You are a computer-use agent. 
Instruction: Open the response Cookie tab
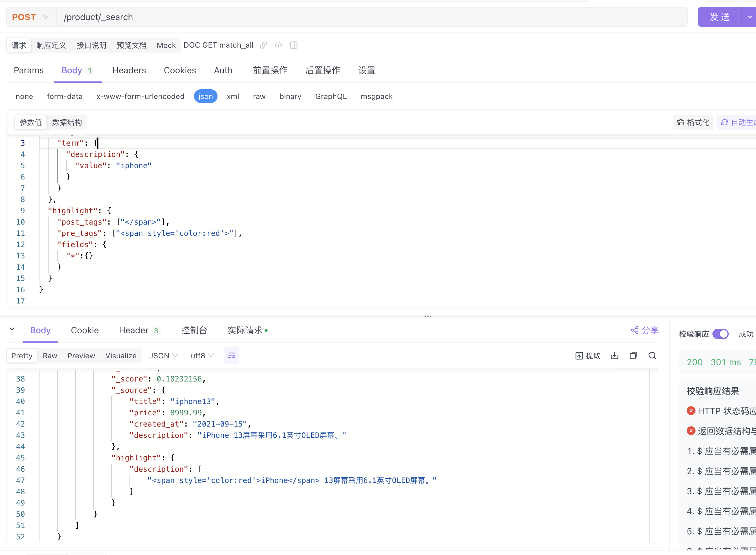(x=85, y=330)
